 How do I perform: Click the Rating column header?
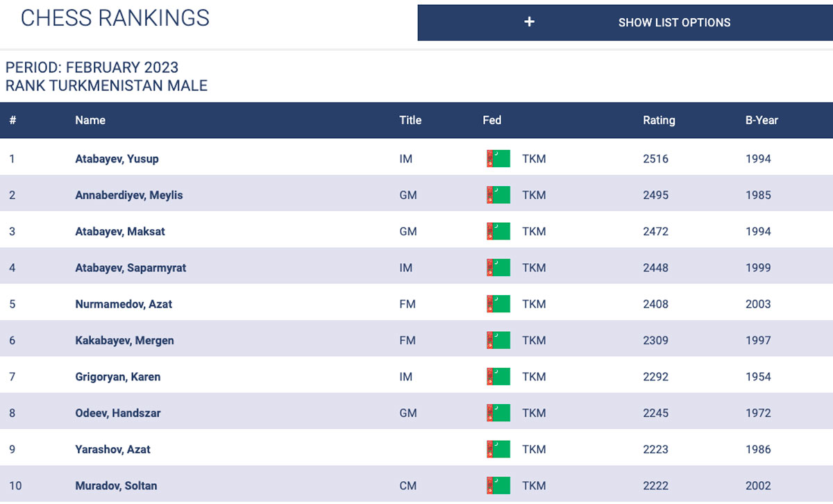[659, 120]
